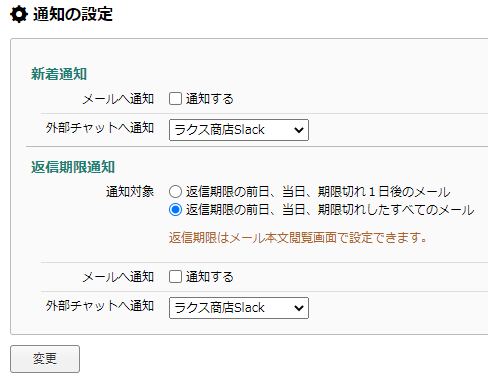This screenshot has width=488, height=381.
Task: Select the 期限切れ１日後のメール radio option
Action: click(175, 192)
